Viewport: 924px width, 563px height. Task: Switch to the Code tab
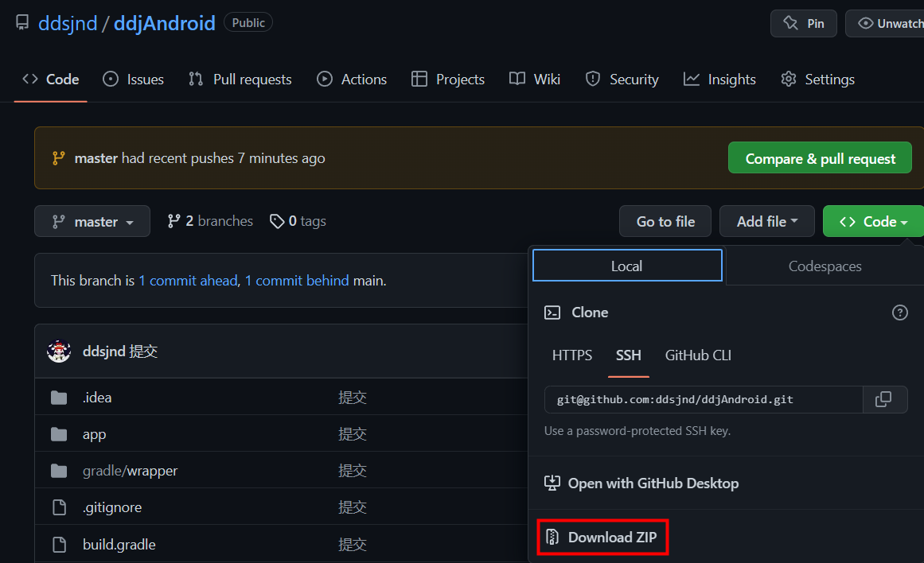[51, 80]
